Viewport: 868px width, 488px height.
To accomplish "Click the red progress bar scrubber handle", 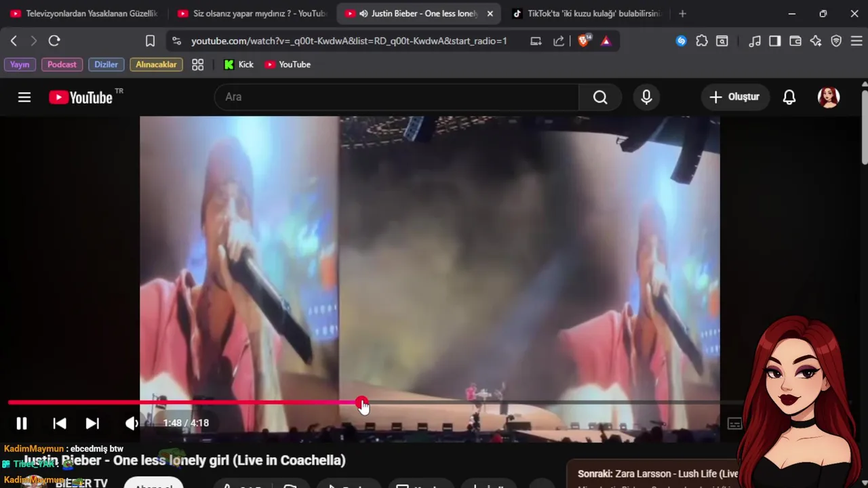I will pyautogui.click(x=362, y=403).
